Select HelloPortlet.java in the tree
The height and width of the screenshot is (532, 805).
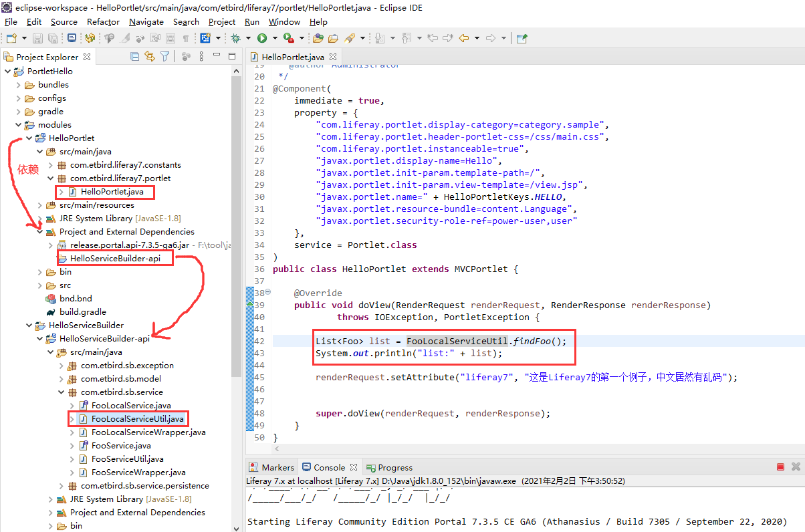[x=112, y=192]
